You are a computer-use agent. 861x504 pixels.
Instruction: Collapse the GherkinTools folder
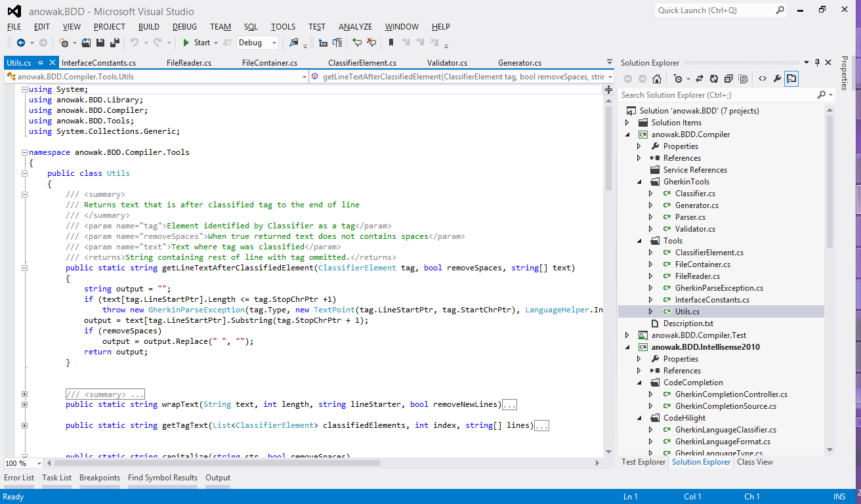point(639,182)
